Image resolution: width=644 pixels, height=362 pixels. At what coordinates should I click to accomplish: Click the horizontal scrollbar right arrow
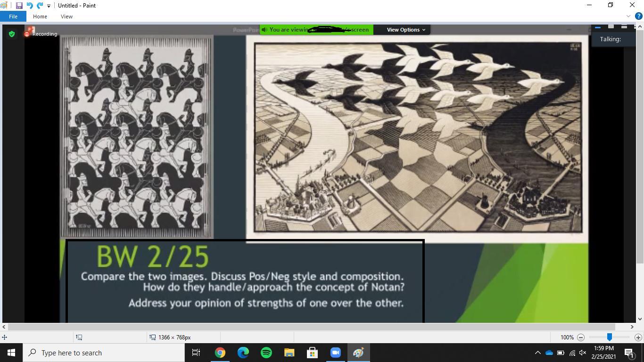point(632,327)
